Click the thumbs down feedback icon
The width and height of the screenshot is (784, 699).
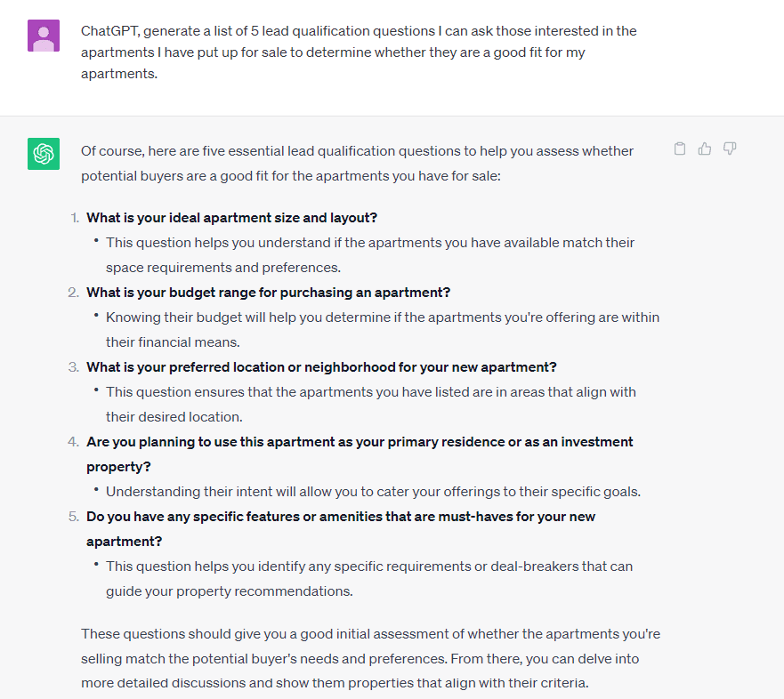click(729, 149)
